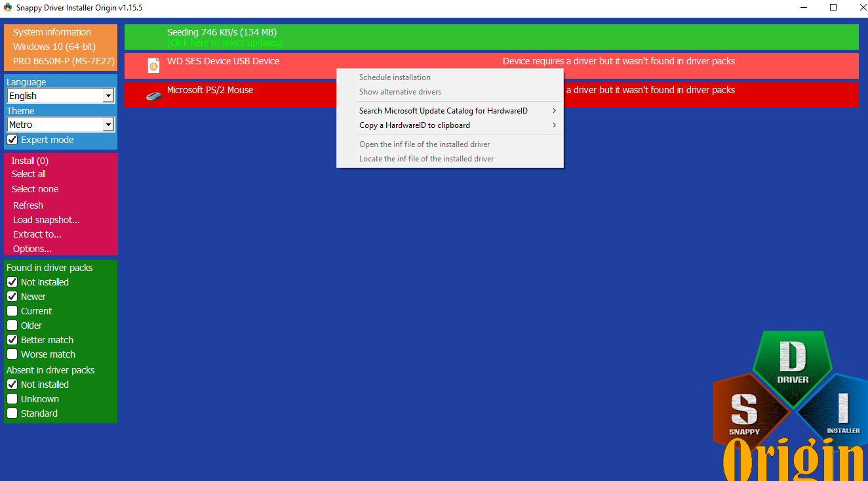Choose Schedule installation in context menu
The height and width of the screenshot is (481, 868).
click(395, 77)
